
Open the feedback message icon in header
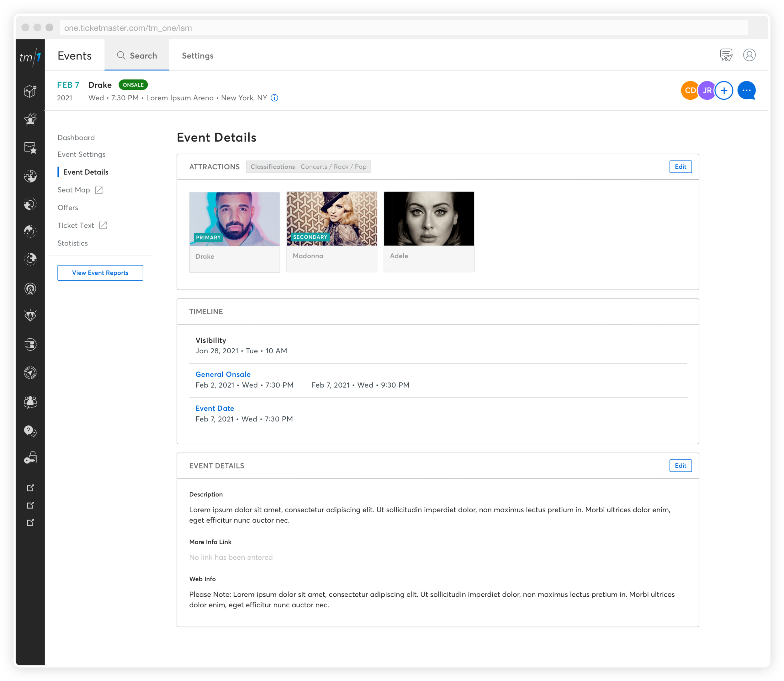coord(726,55)
